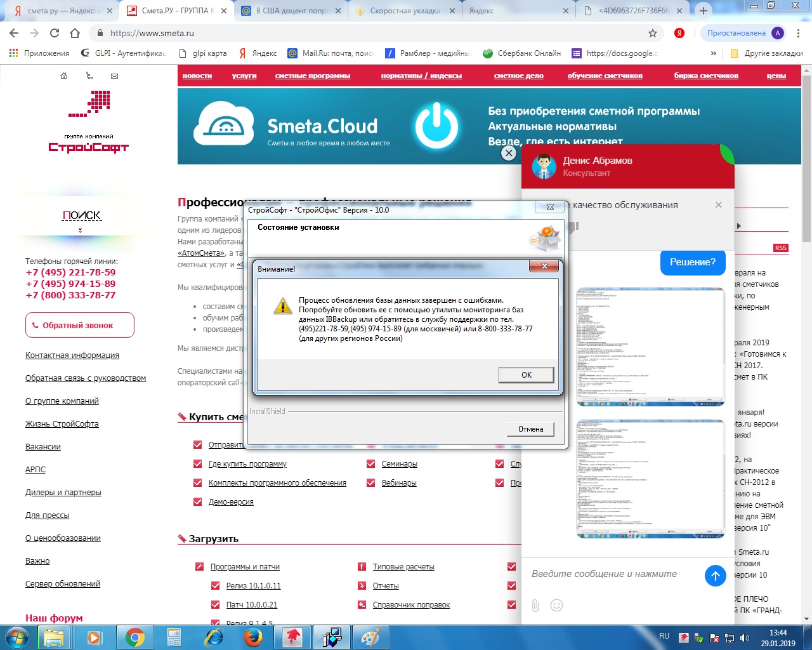The height and width of the screenshot is (650, 812).
Task: Click the site home icon above the StroySoft logo
Action: click(x=63, y=76)
